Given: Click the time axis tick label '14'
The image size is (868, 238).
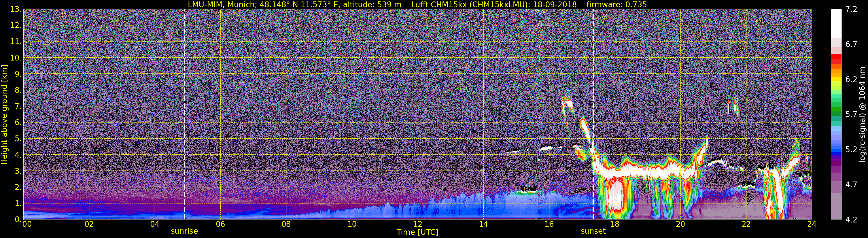Looking at the screenshot, I should (x=483, y=224).
